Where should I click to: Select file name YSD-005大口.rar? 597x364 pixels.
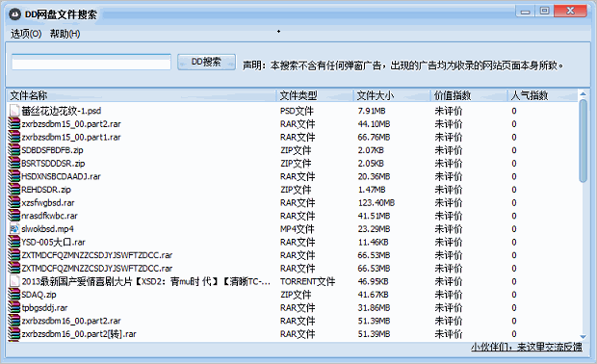coord(53,242)
